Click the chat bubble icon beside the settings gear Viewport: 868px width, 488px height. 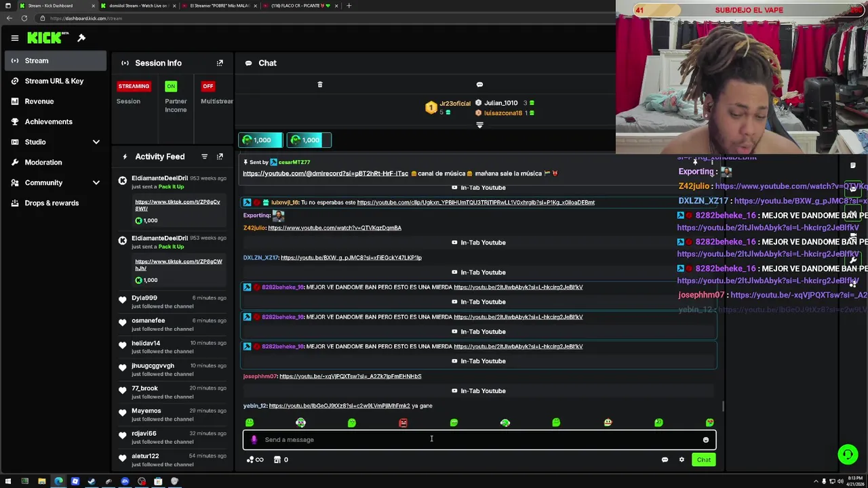coord(665,460)
